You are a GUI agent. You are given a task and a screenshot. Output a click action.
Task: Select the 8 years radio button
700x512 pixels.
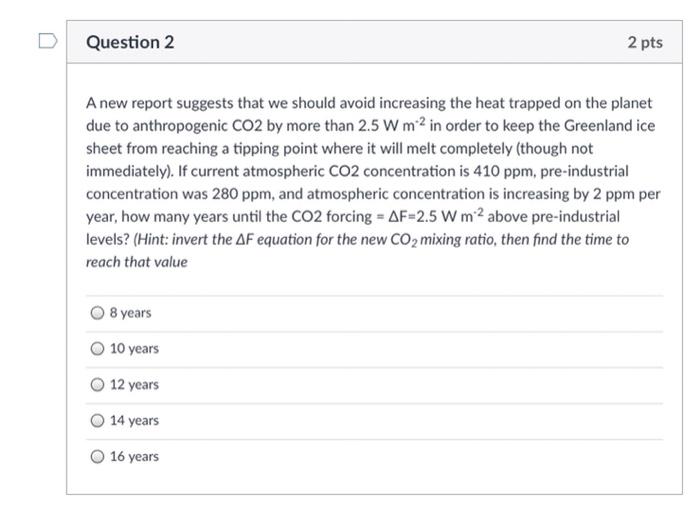[97, 313]
